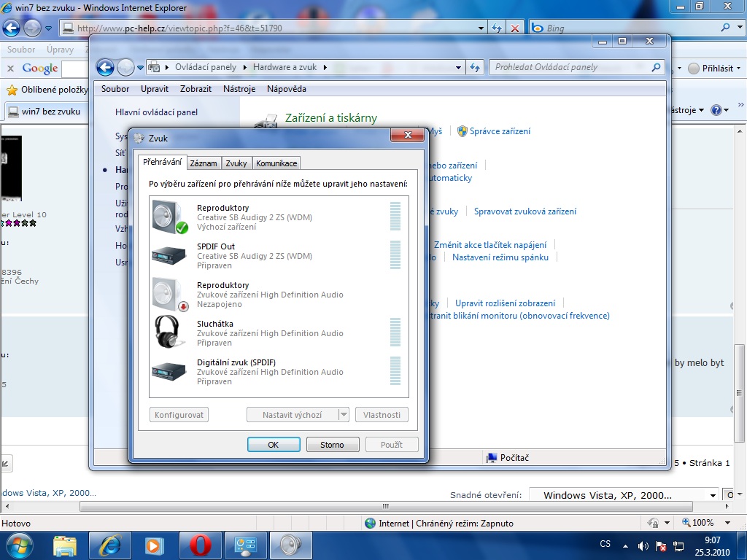Expand the Nastavit výchozí dropdown arrow
Viewport: 747px width, 560px height.
(344, 415)
